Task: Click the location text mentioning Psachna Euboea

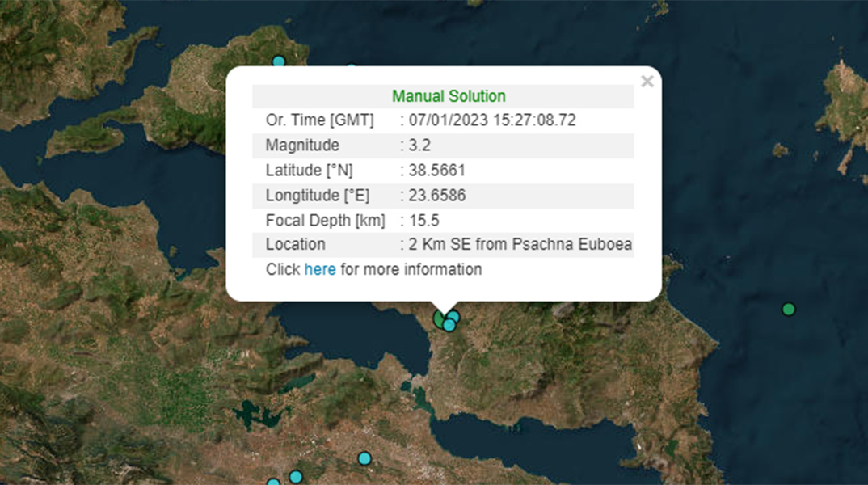Action: [x=519, y=244]
